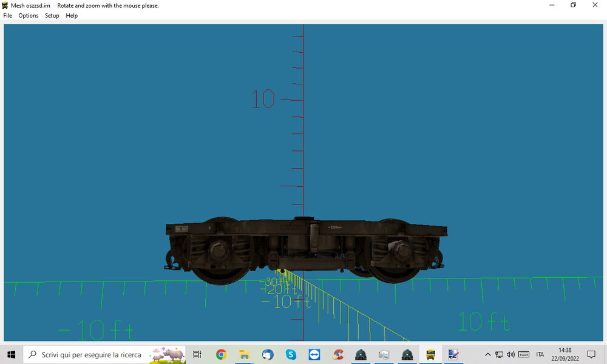The image size is (607, 364).
Task: Open File Explorer from taskbar
Action: pyautogui.click(x=244, y=354)
